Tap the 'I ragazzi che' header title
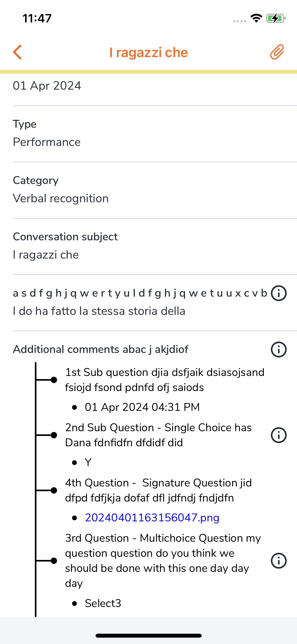The width and height of the screenshot is (297, 644). [x=148, y=52]
